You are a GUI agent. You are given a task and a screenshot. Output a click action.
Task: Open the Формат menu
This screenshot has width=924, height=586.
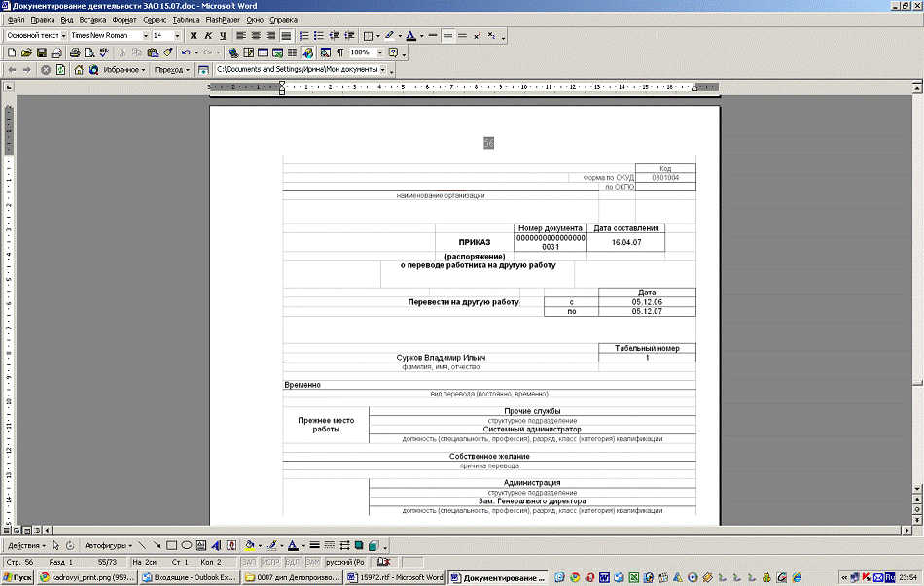coord(124,19)
